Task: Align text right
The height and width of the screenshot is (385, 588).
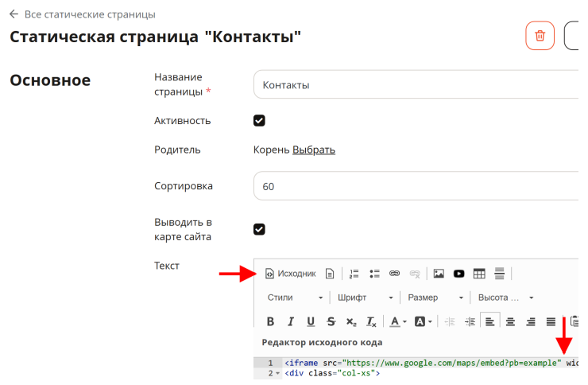Action: [x=531, y=321]
